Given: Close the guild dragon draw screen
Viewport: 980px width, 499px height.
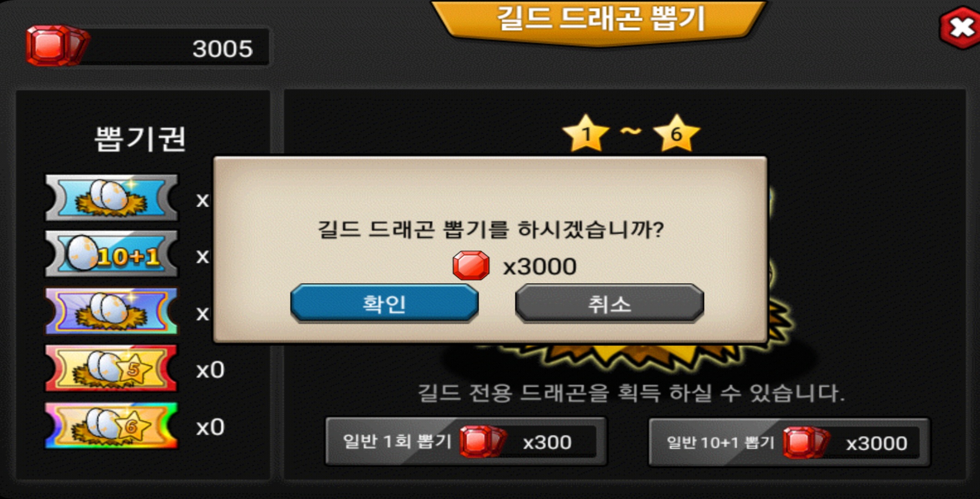Looking at the screenshot, I should (960, 28).
